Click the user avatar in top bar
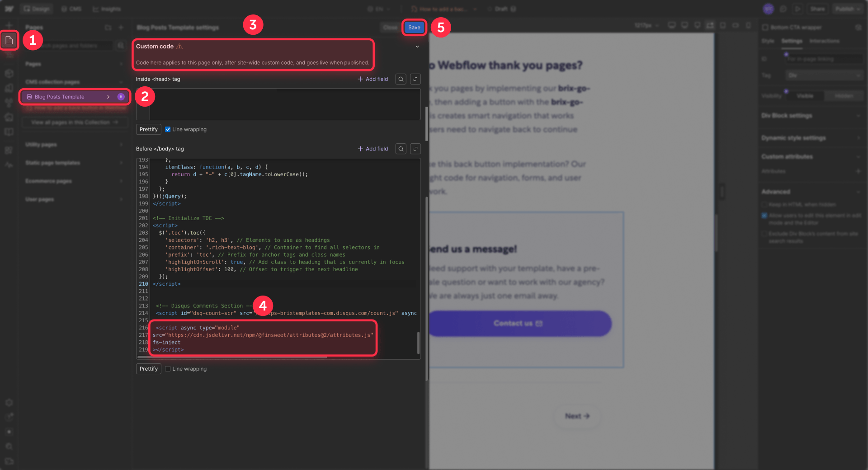This screenshot has width=868, height=470. click(769, 9)
